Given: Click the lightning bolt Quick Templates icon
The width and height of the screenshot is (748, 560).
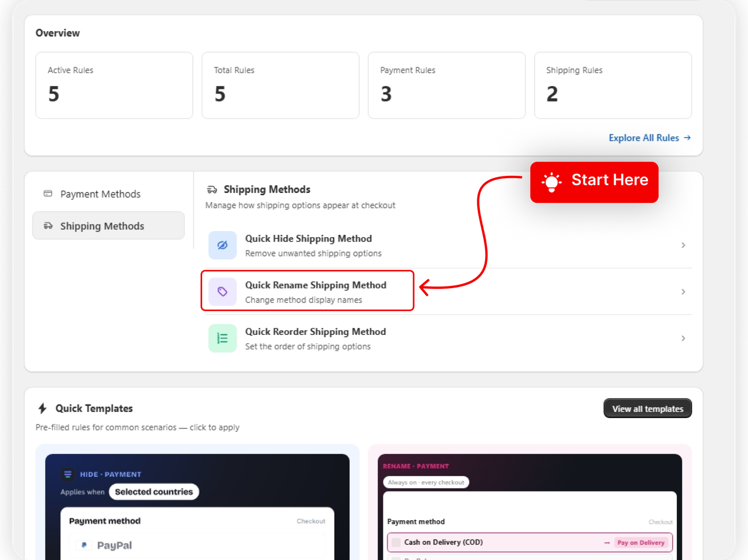Looking at the screenshot, I should pos(42,408).
